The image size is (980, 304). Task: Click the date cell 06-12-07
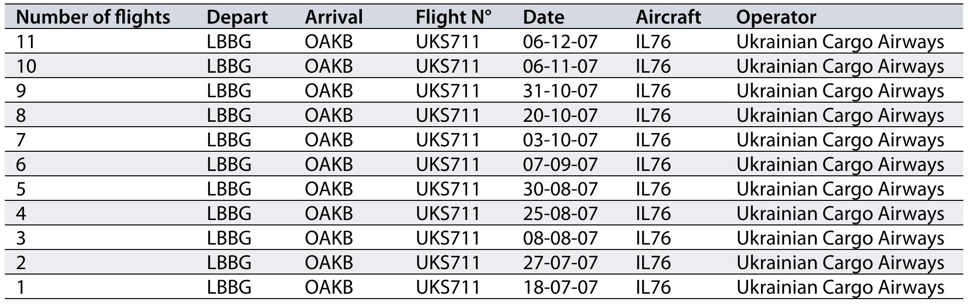560,42
